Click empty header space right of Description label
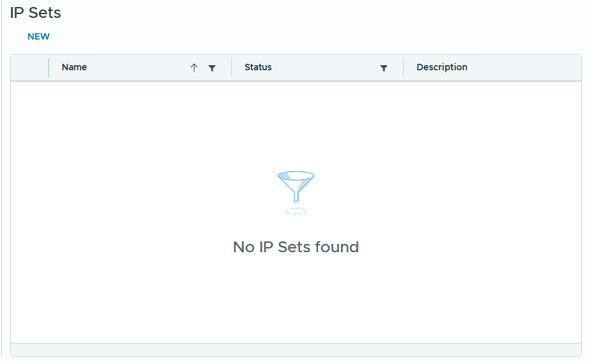This screenshot has height=364, width=592. click(x=524, y=68)
